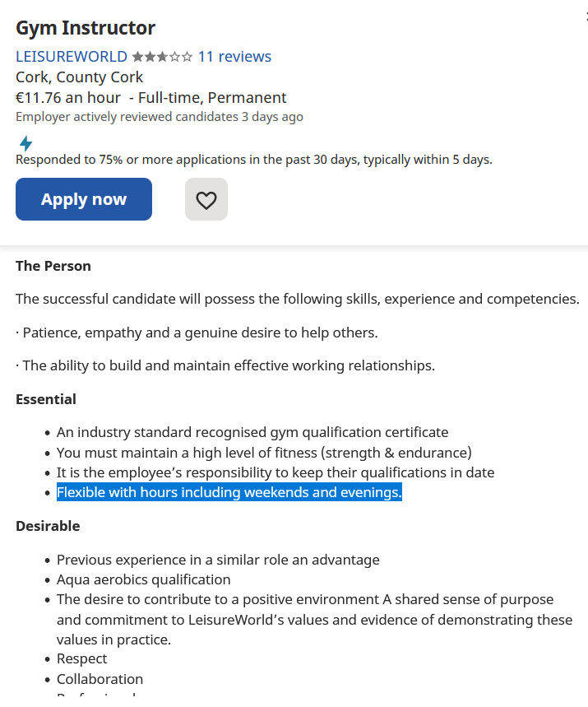Click the last empty star in the rating

pyautogui.click(x=188, y=56)
